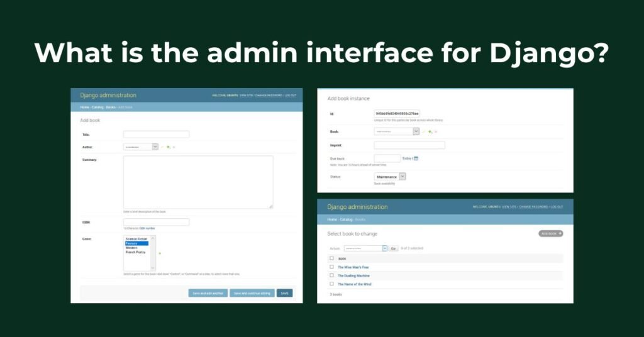Choose Science Fiction in the Genre list
Screen dimensions: 644x337
[137, 239]
